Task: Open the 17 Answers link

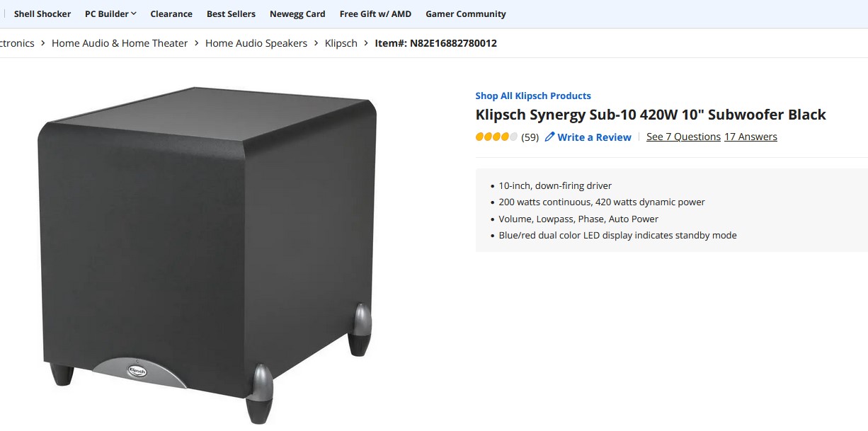Action: coord(750,137)
